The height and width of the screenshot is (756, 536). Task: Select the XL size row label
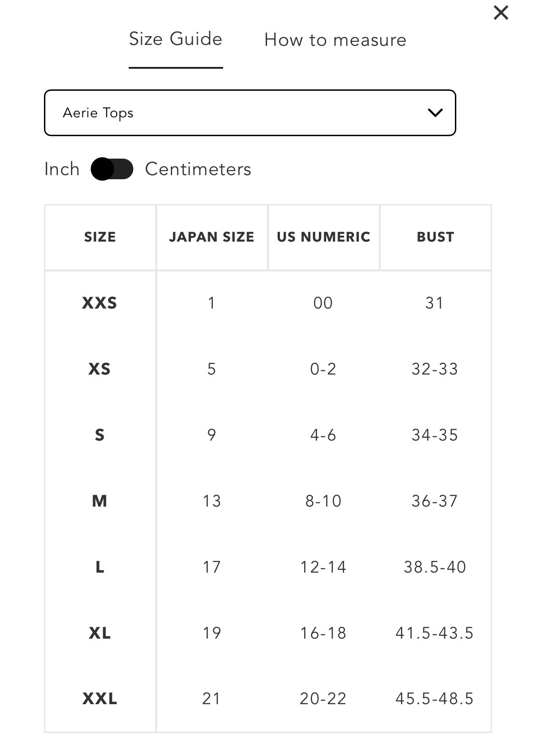click(x=100, y=633)
